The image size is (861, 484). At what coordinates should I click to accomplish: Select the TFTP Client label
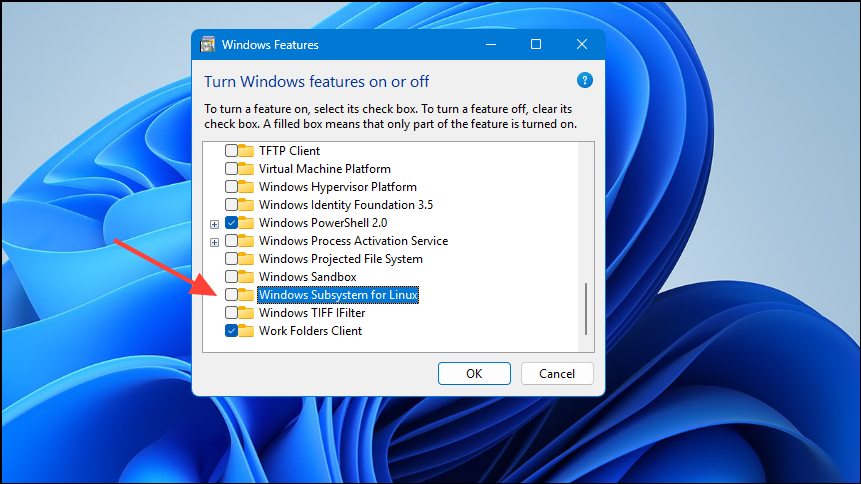[x=289, y=151]
